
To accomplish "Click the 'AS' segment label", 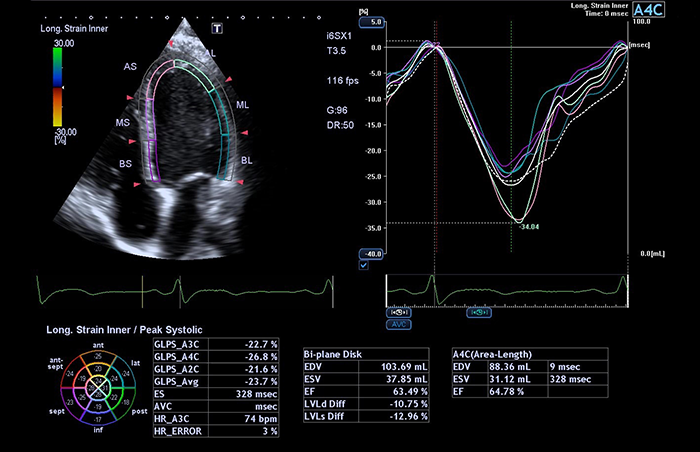I will tap(130, 67).
